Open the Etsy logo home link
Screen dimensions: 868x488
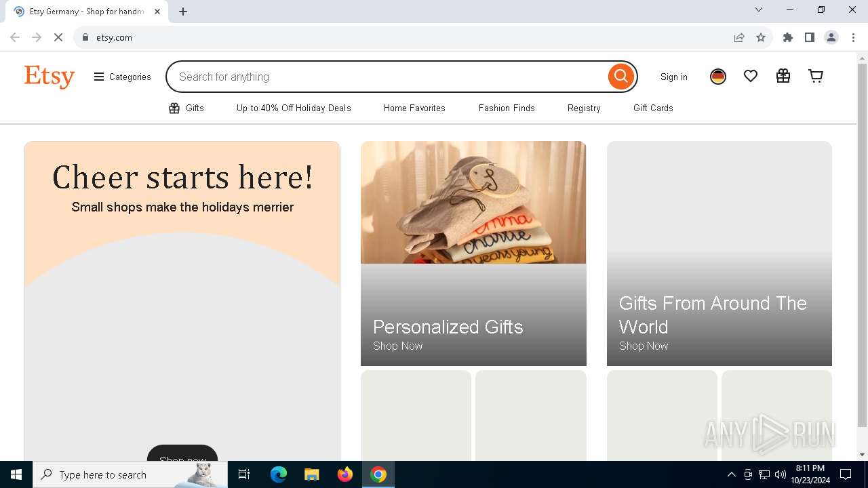50,77
